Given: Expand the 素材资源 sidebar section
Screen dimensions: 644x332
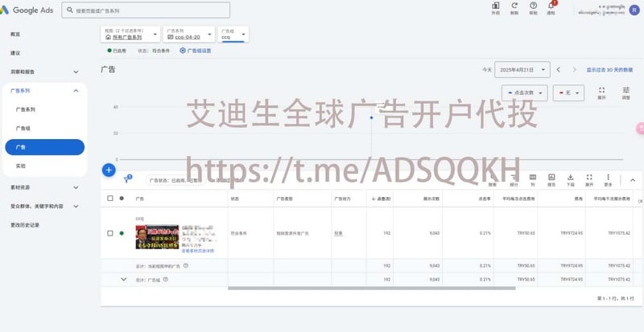Looking at the screenshot, I should coord(44,187).
